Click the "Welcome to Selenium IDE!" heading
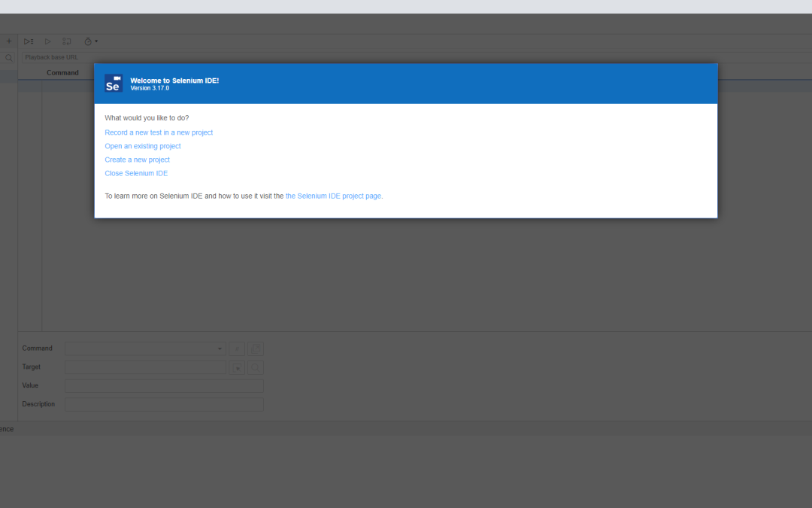The height and width of the screenshot is (508, 812). point(174,81)
